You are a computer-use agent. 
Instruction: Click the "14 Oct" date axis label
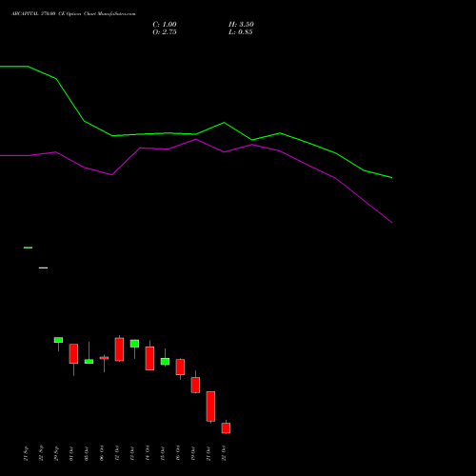pos(148,453)
